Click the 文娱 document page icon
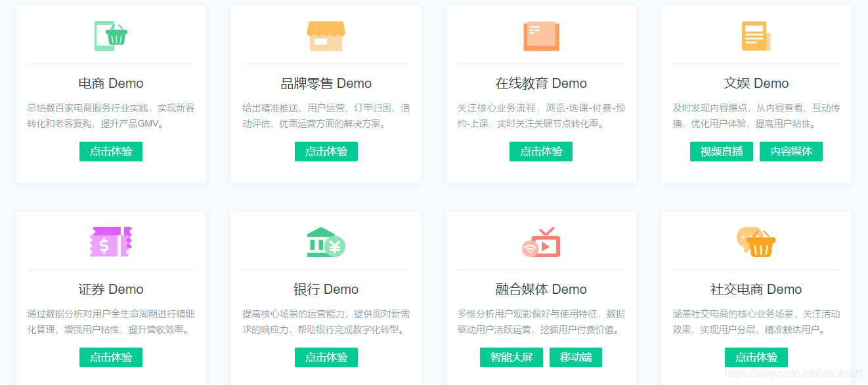 [x=756, y=35]
